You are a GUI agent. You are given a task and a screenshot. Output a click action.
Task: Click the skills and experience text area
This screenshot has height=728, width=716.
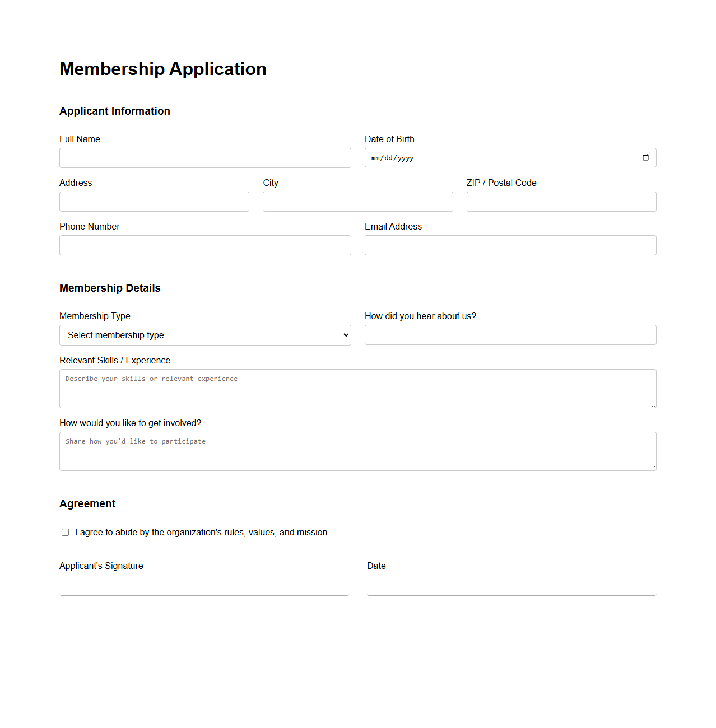357,388
